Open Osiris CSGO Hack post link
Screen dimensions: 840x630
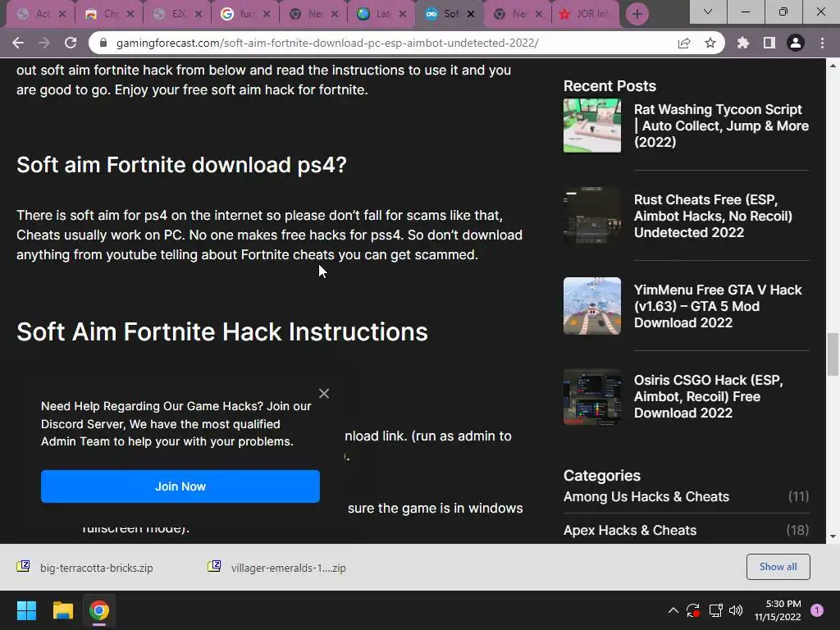(x=708, y=396)
